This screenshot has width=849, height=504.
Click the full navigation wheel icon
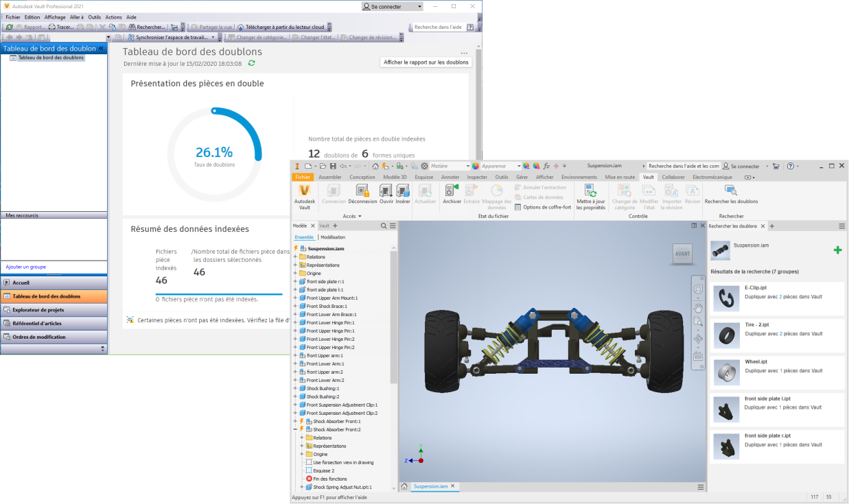tap(699, 289)
